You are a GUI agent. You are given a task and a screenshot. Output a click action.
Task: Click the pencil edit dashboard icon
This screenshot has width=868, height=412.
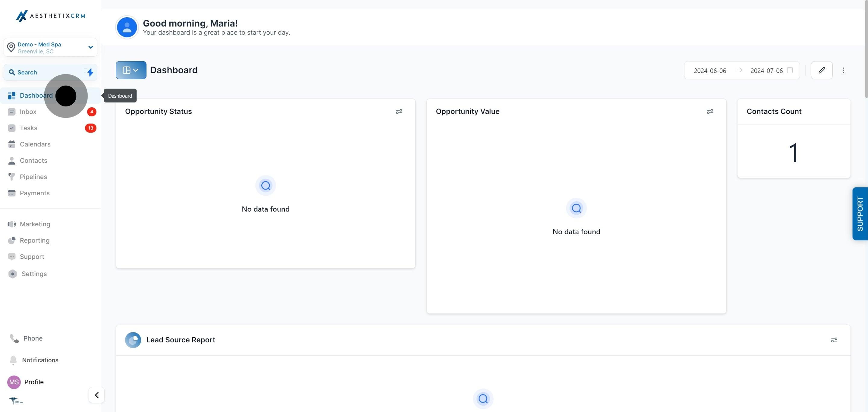coord(822,70)
